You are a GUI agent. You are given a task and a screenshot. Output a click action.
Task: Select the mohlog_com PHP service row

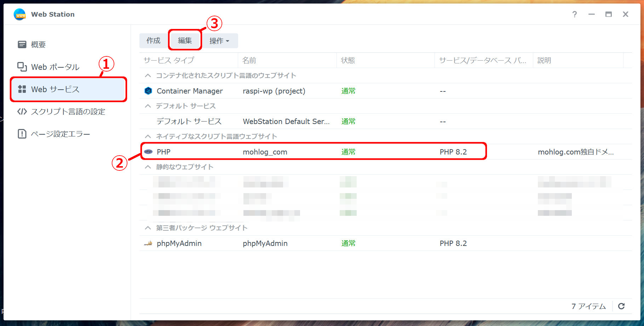(x=265, y=152)
